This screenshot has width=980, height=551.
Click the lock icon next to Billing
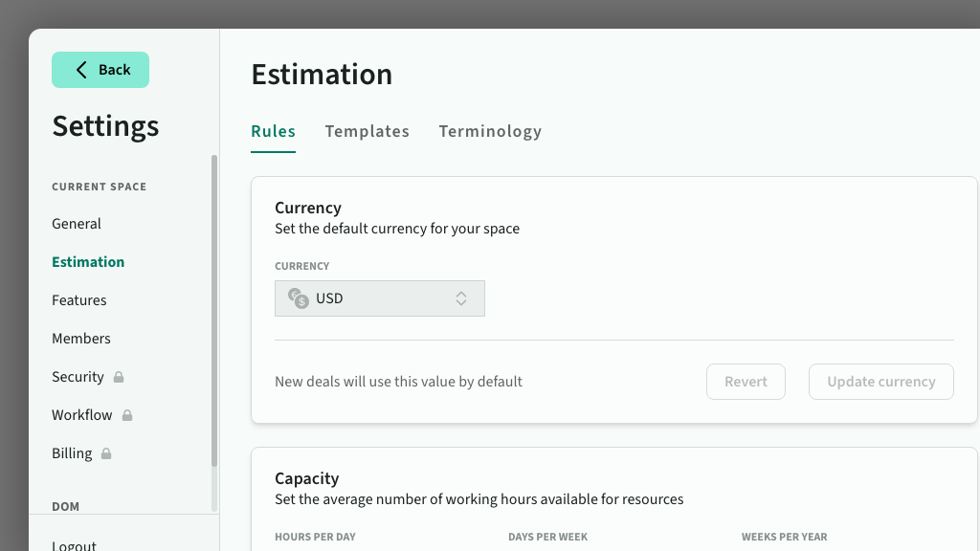[106, 453]
